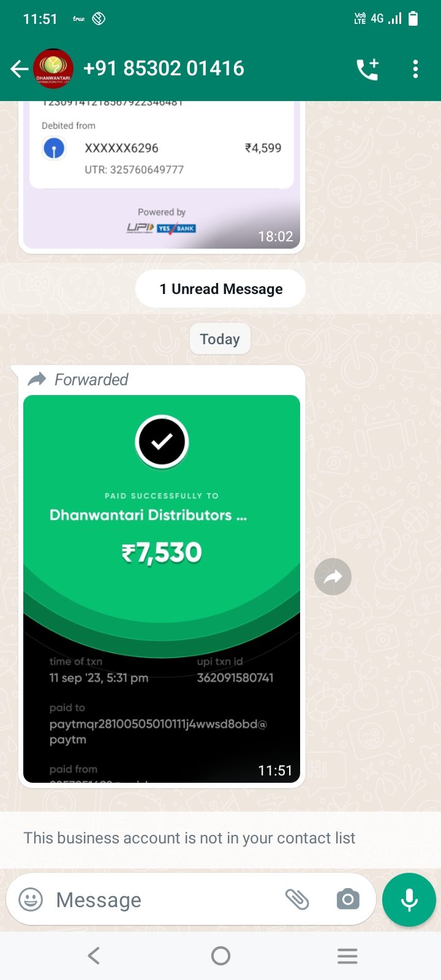The height and width of the screenshot is (980, 441).
Task: Open the forwarded ₹7,530 payment image
Action: tap(162, 589)
